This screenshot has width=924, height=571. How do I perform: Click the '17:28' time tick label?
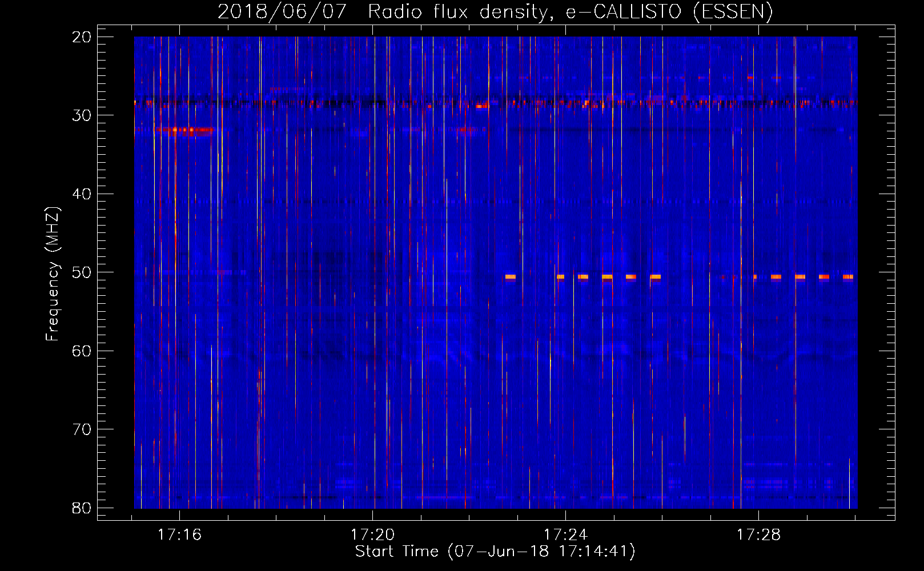pyautogui.click(x=758, y=535)
